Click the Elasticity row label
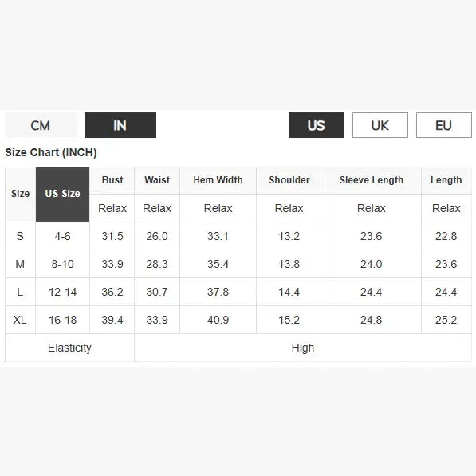476x476 pixels. (69, 348)
